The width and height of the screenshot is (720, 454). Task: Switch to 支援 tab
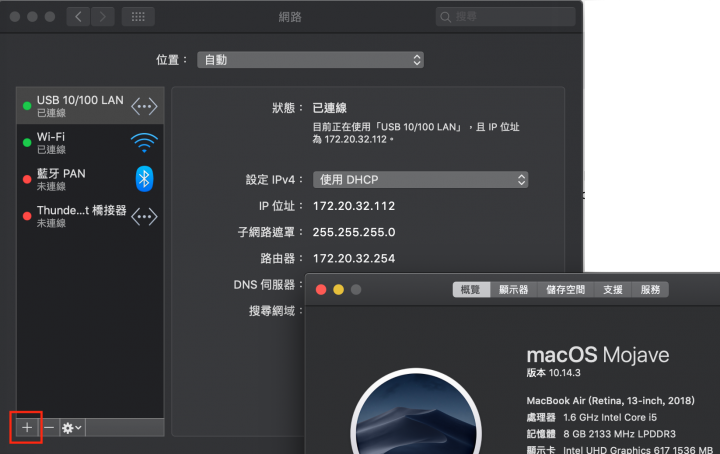(x=613, y=290)
